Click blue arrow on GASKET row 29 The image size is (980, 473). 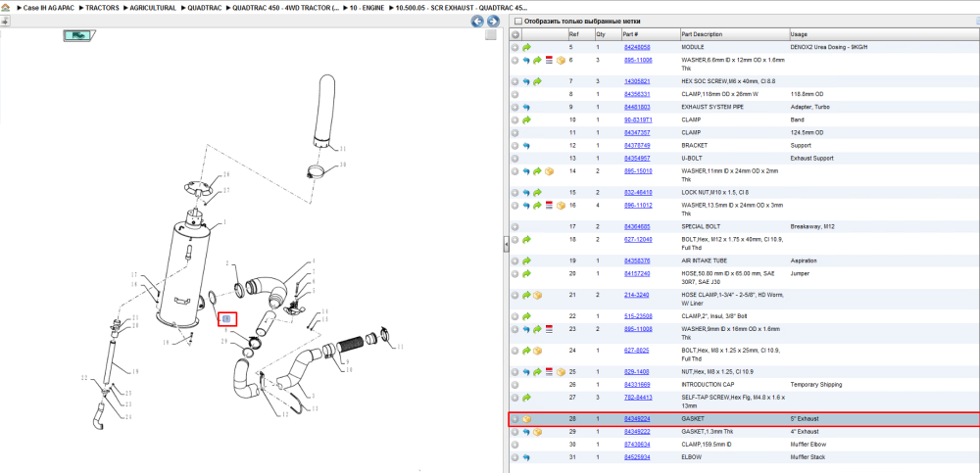point(526,431)
